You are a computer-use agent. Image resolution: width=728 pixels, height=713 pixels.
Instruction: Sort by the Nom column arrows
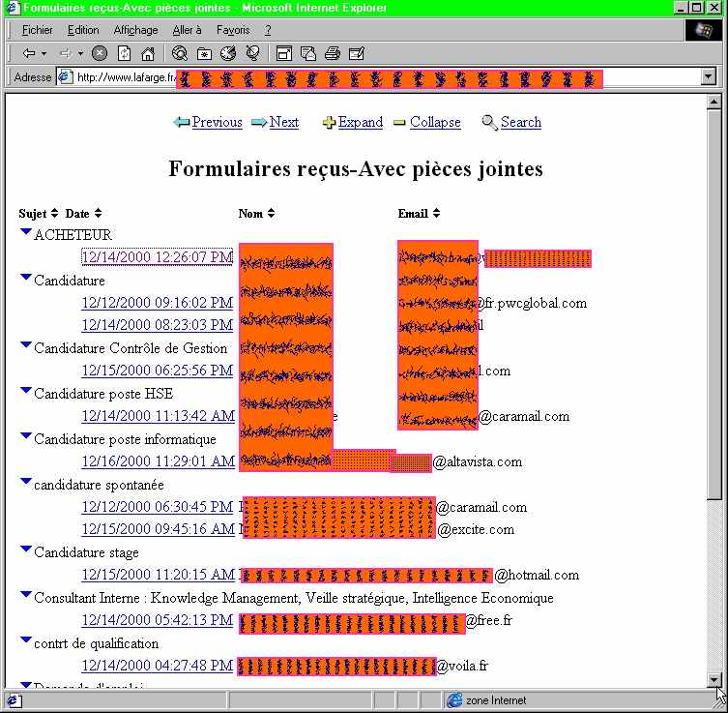coord(271,213)
